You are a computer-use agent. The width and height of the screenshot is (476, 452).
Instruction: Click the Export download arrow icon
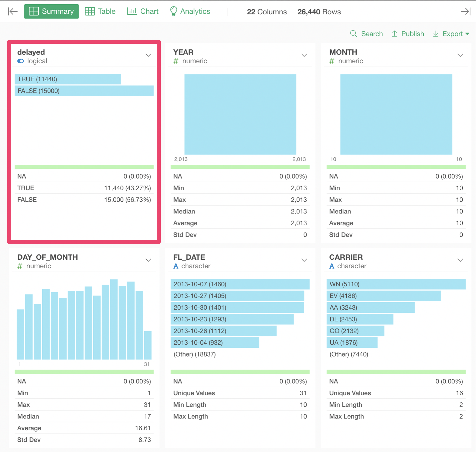tap(436, 34)
